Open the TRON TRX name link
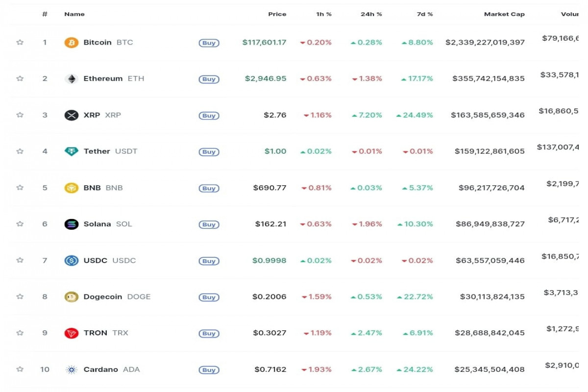588x392 pixels. [x=106, y=332]
